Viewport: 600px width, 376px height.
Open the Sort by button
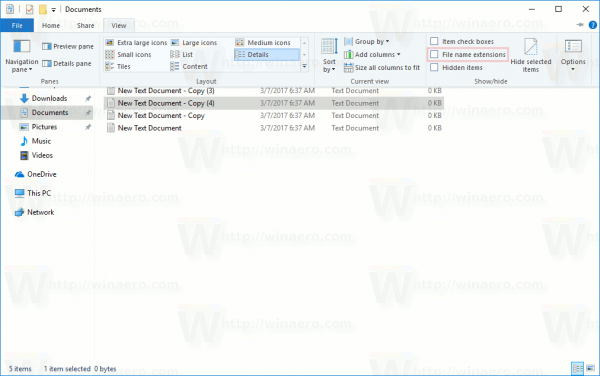[329, 55]
